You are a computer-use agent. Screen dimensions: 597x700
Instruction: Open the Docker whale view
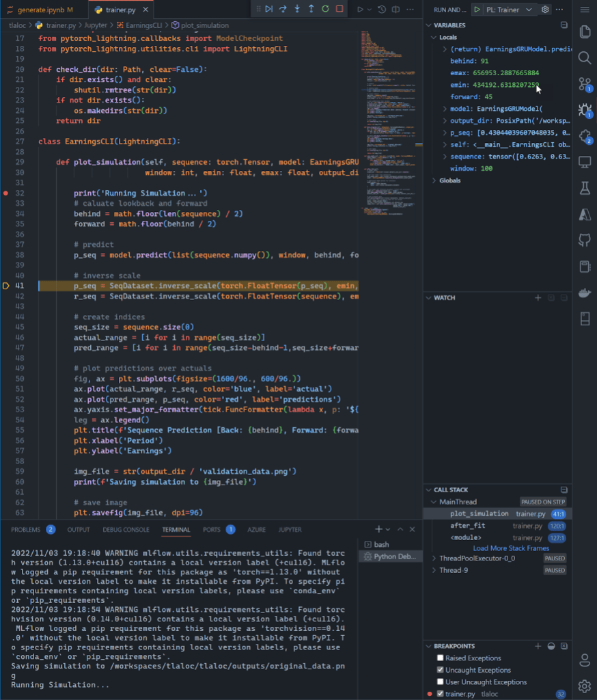click(x=585, y=293)
